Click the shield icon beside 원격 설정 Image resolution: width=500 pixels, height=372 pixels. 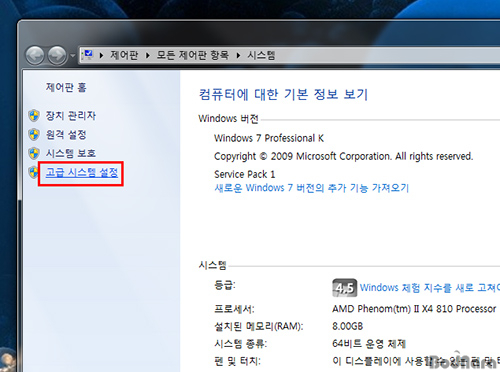tap(34, 135)
